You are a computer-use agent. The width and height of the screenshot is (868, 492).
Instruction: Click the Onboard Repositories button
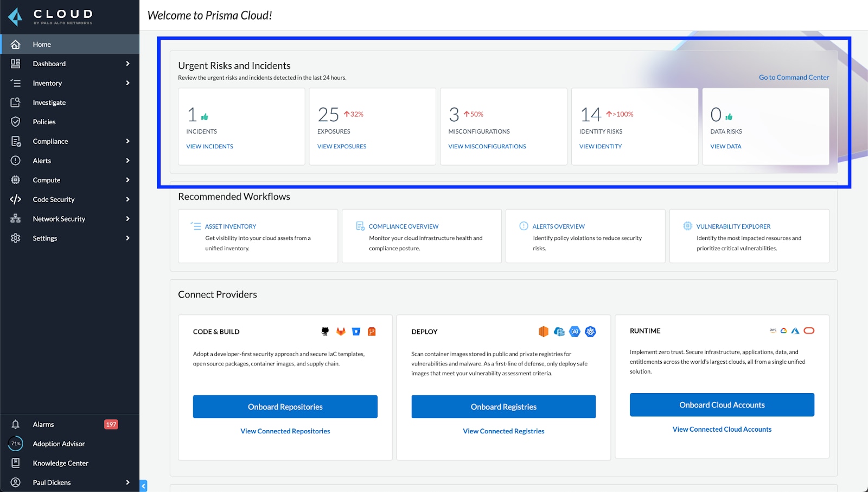pyautogui.click(x=285, y=407)
